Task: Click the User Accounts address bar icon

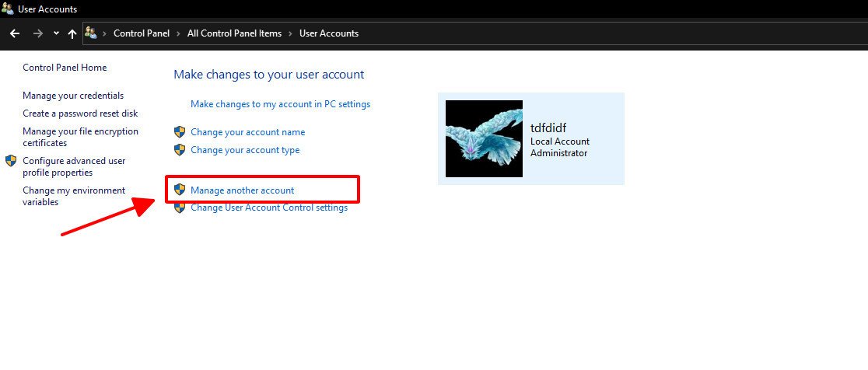Action: click(x=91, y=33)
